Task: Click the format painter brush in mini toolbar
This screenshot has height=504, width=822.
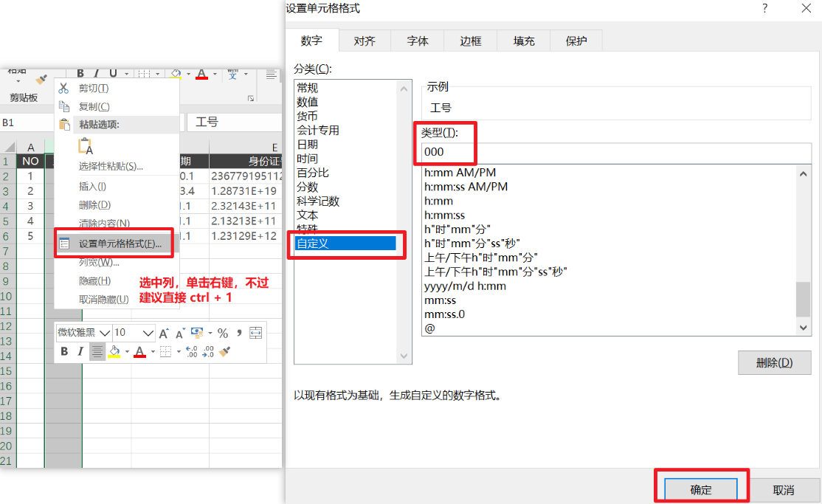Action: 225,351
